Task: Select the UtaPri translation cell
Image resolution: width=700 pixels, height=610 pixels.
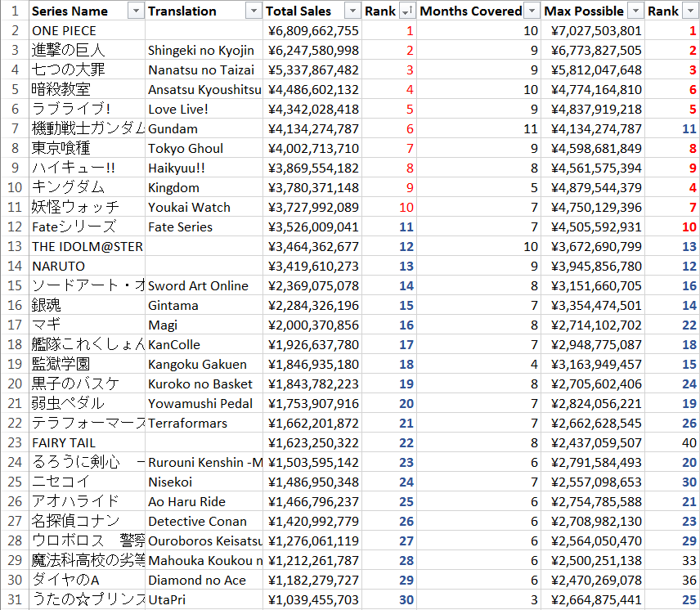Action: pos(204,600)
